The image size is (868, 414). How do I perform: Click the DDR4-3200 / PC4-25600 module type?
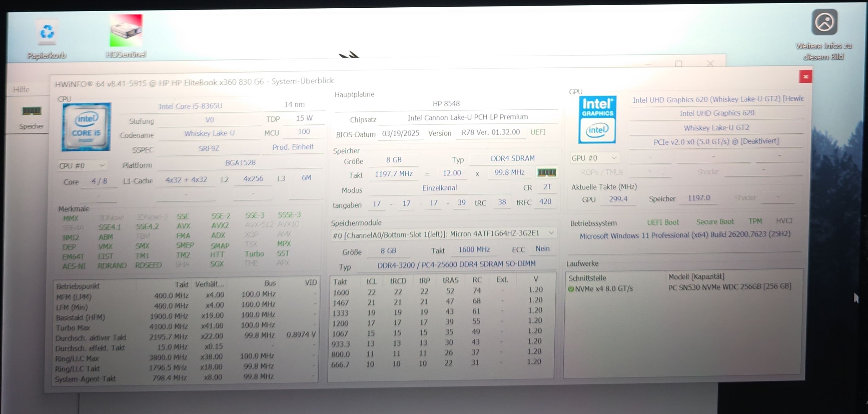[x=456, y=265]
